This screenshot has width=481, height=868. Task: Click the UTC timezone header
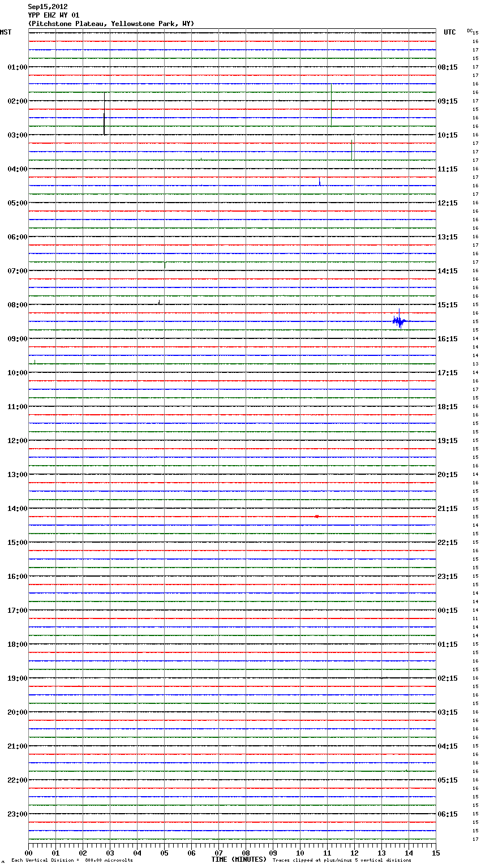(x=449, y=32)
